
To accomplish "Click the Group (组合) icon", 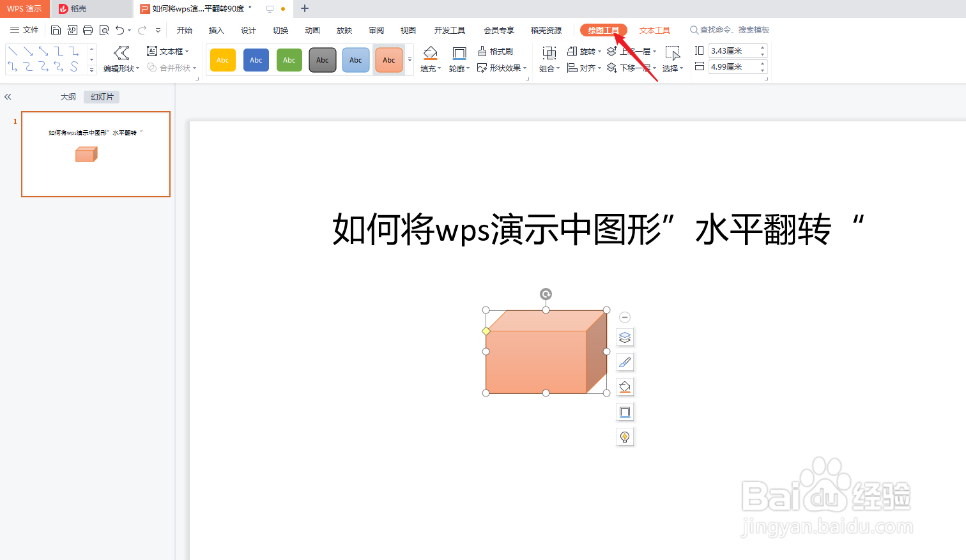I will point(549,53).
